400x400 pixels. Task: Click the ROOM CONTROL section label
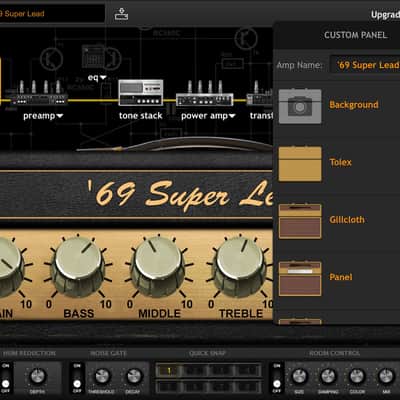[334, 353]
